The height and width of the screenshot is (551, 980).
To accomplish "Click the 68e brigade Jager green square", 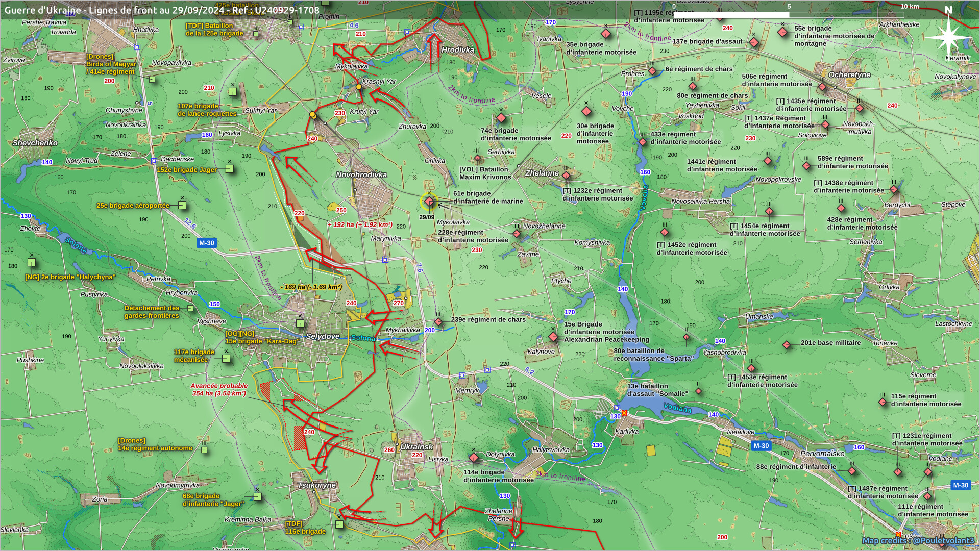I will pyautogui.click(x=258, y=496).
